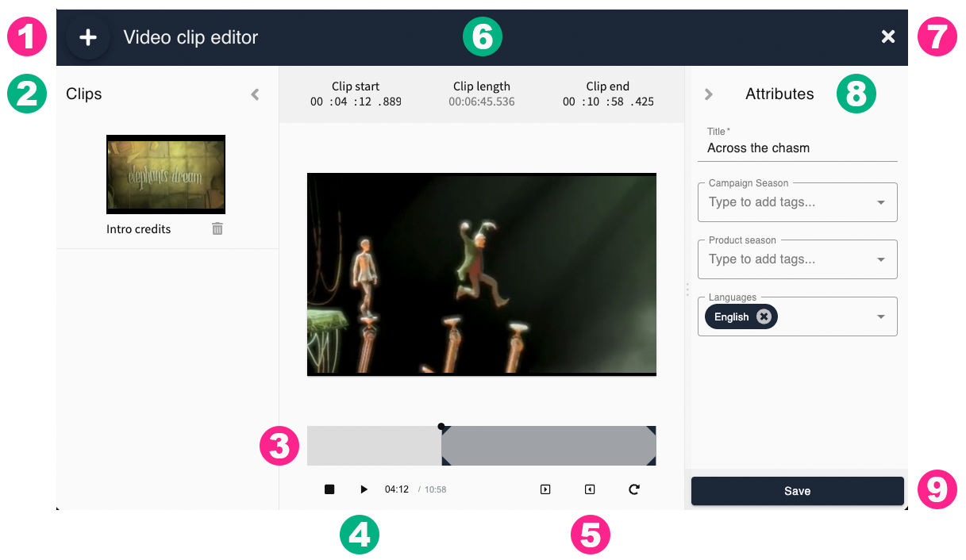This screenshot has width=966, height=560.
Task: Click the reset clip range icon
Action: tap(634, 489)
